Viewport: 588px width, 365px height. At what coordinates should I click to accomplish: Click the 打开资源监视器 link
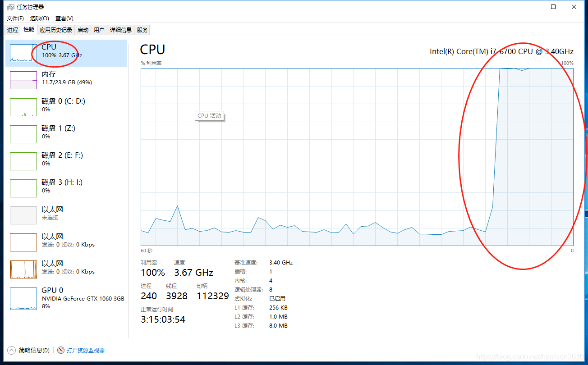[x=86, y=350]
